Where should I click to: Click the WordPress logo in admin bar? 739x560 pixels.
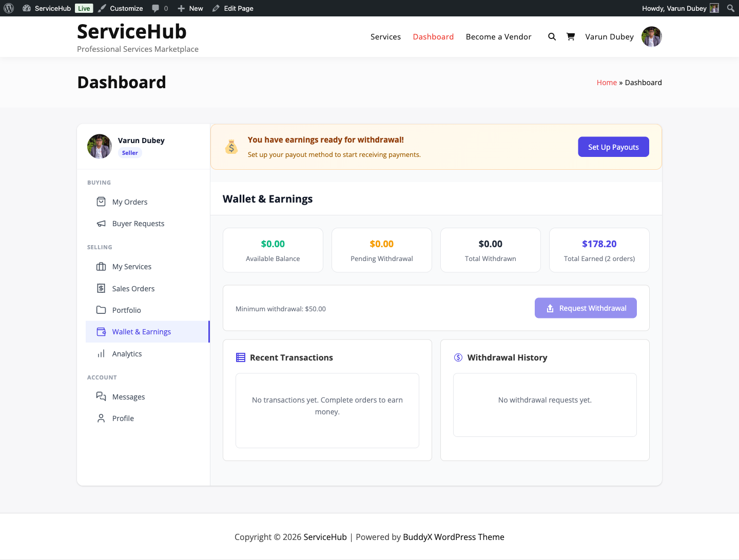click(9, 8)
